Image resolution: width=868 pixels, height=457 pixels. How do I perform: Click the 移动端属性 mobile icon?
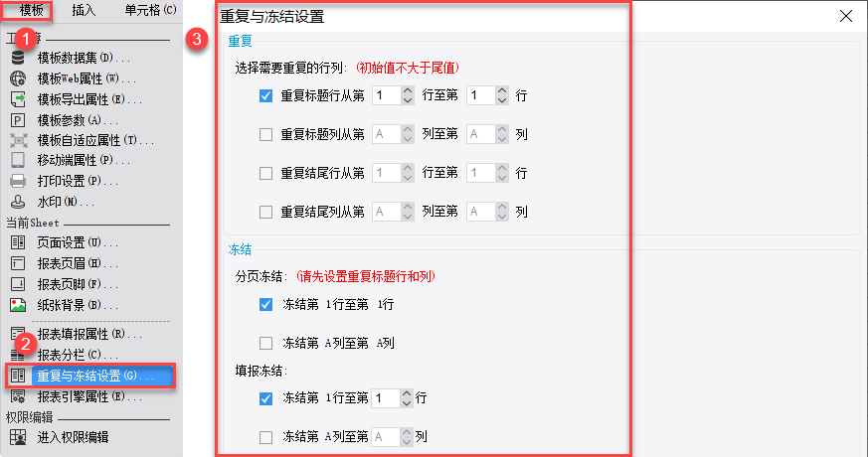tap(17, 160)
